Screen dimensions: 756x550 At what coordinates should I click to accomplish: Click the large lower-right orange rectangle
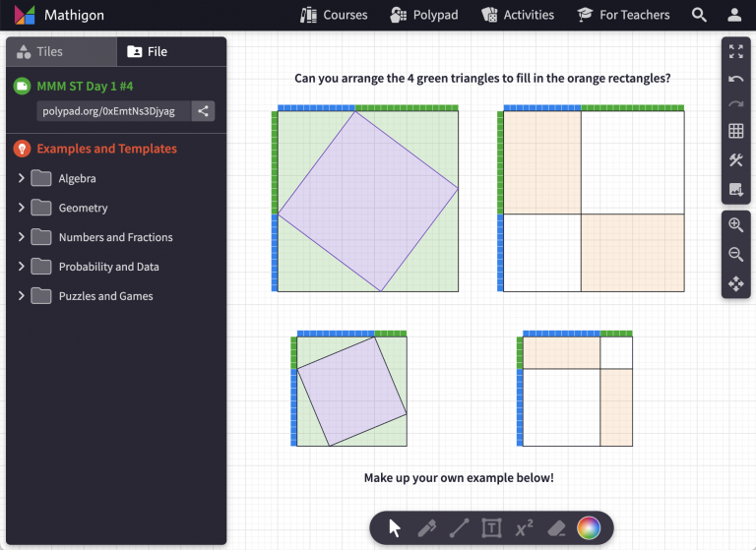[633, 253]
